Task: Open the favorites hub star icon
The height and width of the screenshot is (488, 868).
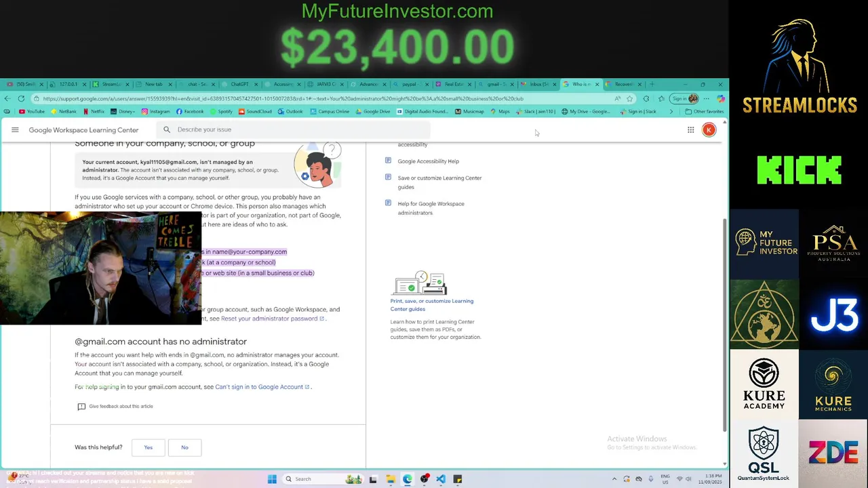Action: [x=661, y=98]
